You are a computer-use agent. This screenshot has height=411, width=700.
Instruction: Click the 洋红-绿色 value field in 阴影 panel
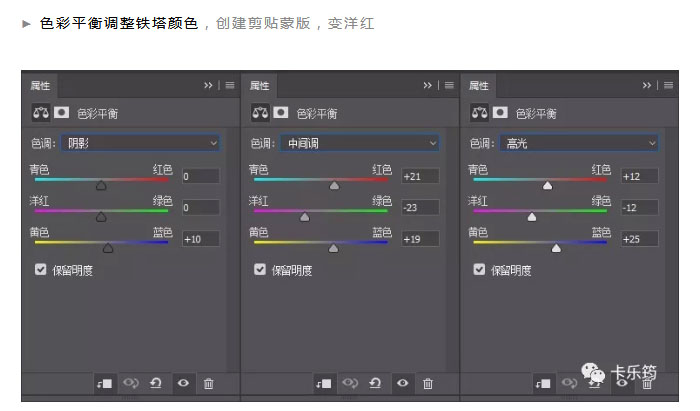click(200, 208)
